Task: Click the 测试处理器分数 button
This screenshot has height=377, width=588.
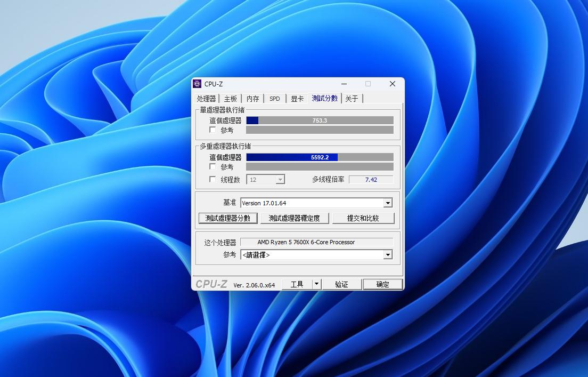Action: click(228, 218)
